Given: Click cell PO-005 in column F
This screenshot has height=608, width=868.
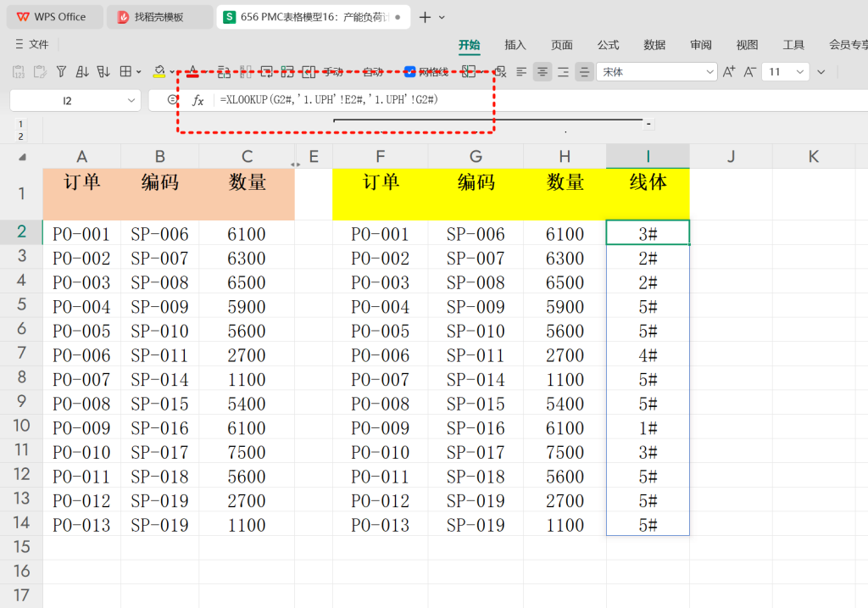Looking at the screenshot, I should pos(381,331).
